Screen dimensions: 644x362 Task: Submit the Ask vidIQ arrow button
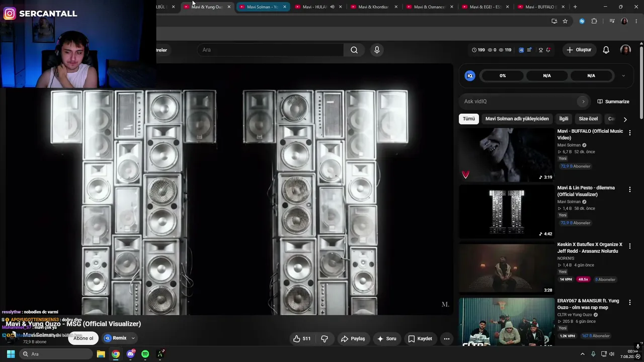(583, 102)
